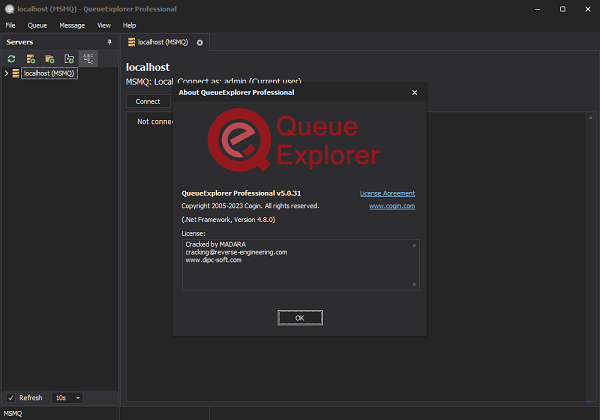Click the .Net Framework version text

(x=228, y=220)
